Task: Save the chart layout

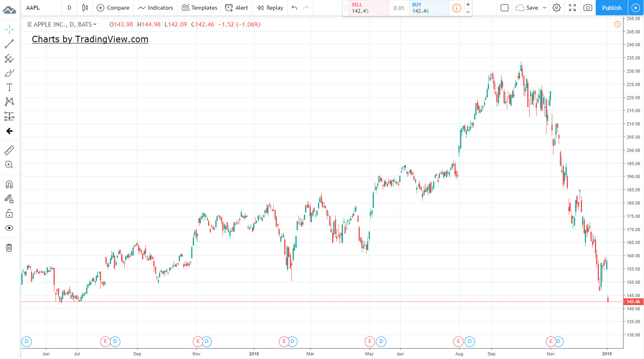Action: pos(527,8)
